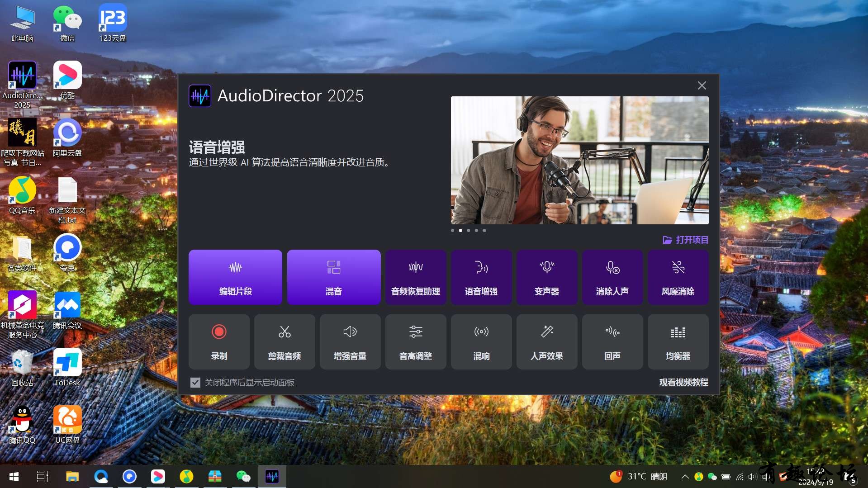Click 打开项目 to open a project
The image size is (868, 488).
686,240
